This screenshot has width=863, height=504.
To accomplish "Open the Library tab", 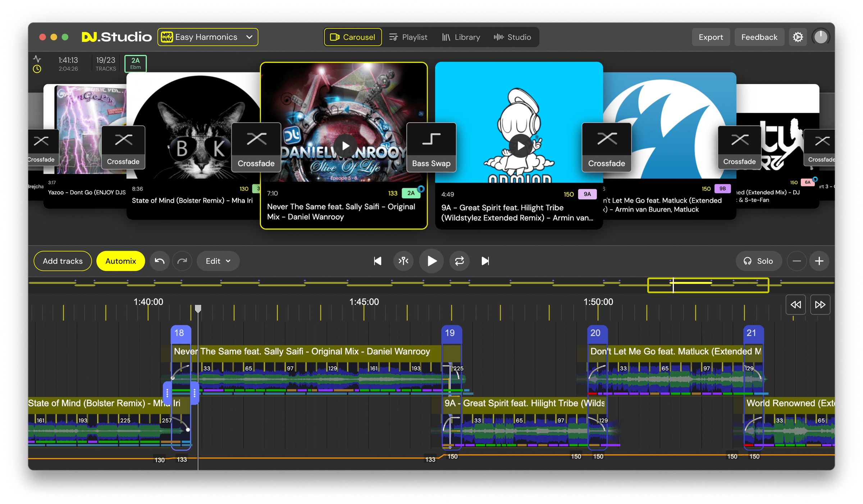I will click(x=461, y=37).
